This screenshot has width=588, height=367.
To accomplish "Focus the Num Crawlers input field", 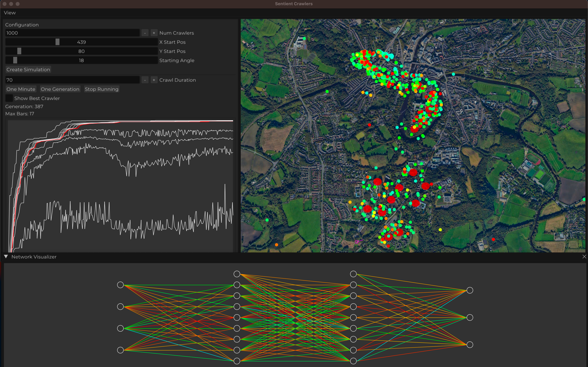I will (x=72, y=33).
